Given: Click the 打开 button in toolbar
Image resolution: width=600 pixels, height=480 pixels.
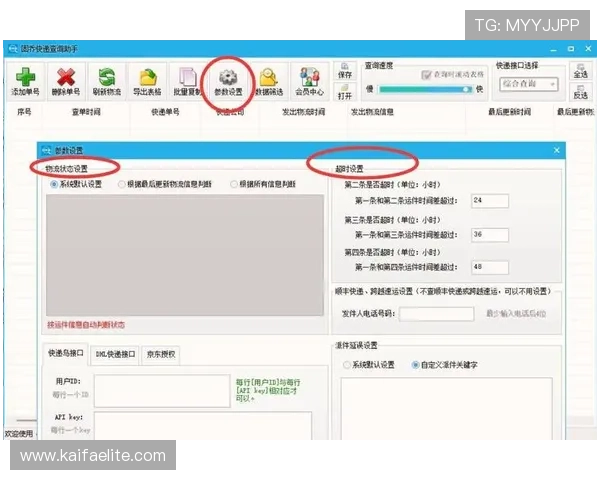Looking at the screenshot, I should [345, 92].
